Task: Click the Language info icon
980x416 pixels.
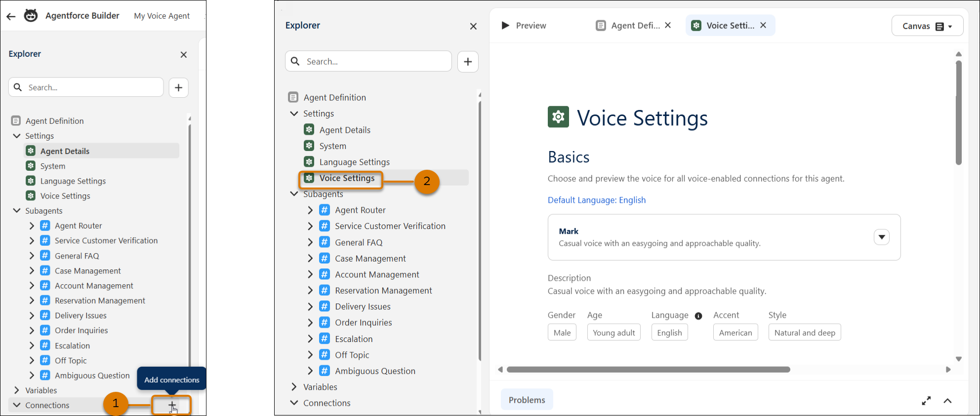Action: tap(698, 316)
